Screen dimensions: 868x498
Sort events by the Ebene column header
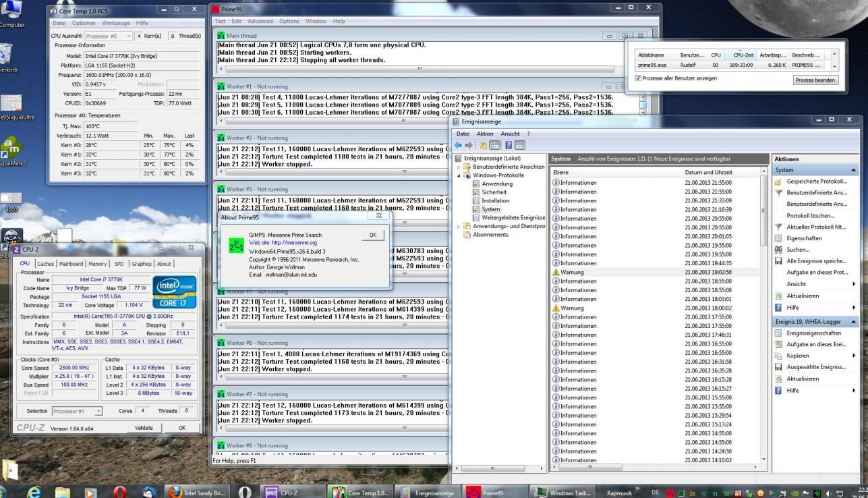[615, 172]
